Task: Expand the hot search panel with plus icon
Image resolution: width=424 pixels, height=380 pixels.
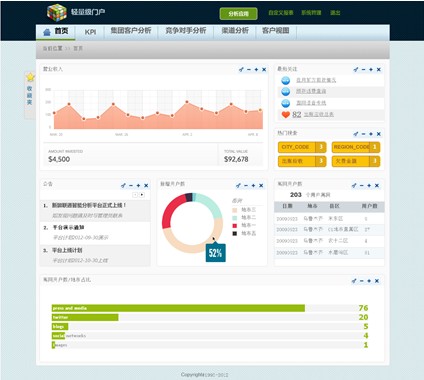Action: click(x=371, y=134)
